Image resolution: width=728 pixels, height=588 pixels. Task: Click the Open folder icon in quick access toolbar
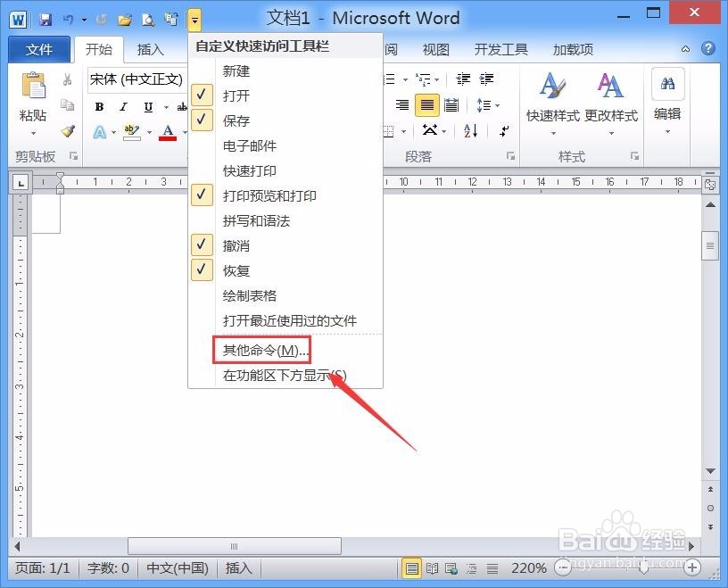(124, 20)
